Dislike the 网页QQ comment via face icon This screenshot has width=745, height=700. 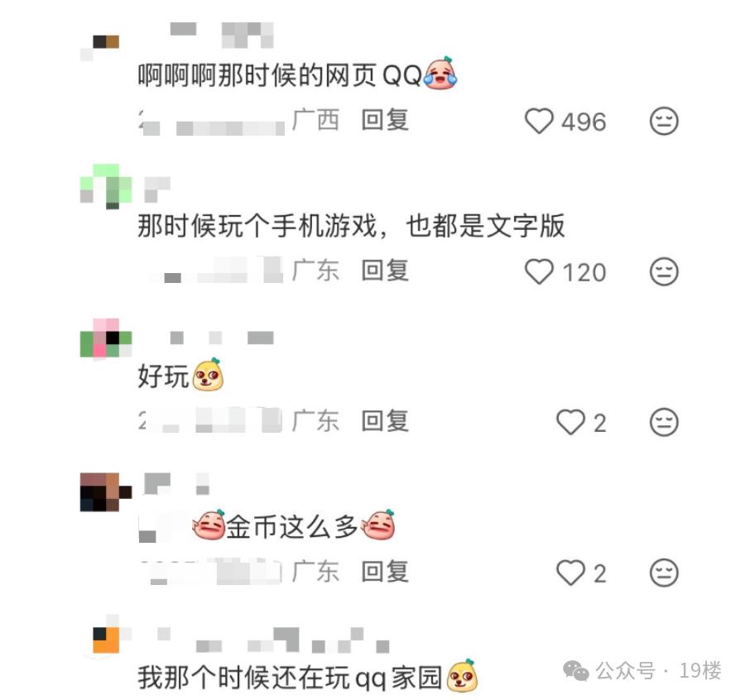664,121
